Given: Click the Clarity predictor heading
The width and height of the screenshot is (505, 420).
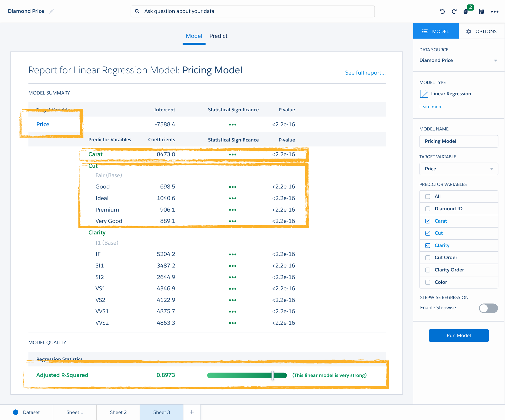Looking at the screenshot, I should coord(97,233).
